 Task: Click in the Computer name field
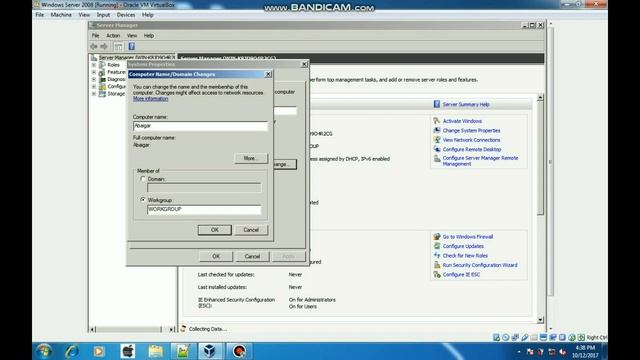(200, 126)
